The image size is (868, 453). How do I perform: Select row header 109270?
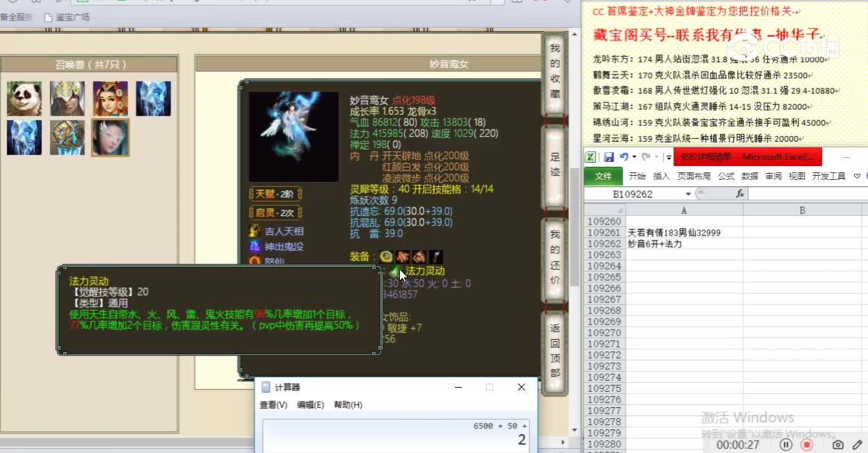point(604,333)
